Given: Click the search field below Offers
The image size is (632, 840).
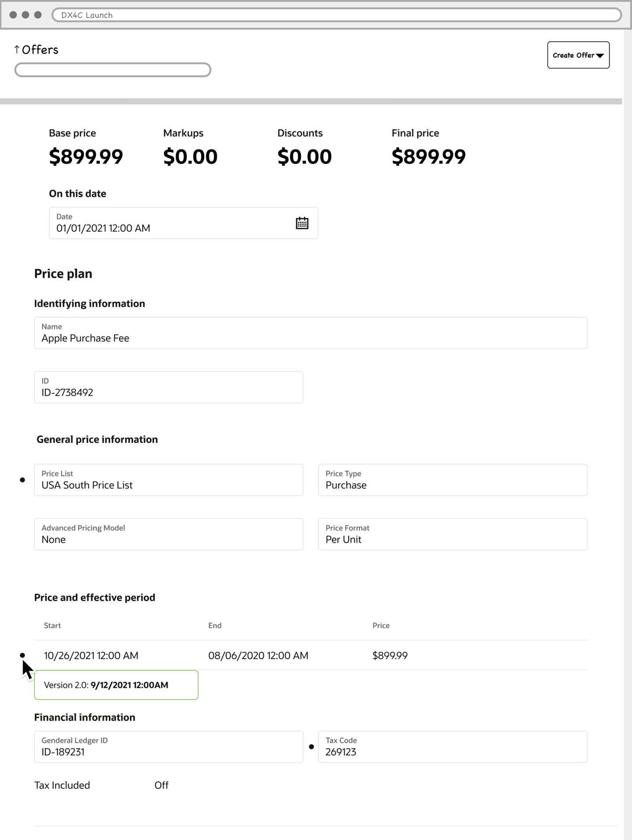Looking at the screenshot, I should click(x=113, y=70).
